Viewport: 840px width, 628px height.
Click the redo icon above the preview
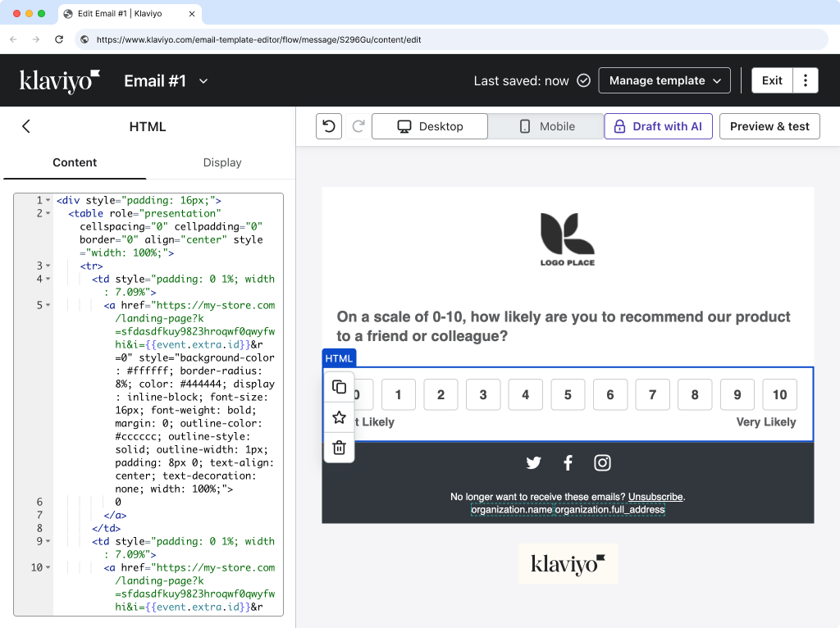[357, 125]
